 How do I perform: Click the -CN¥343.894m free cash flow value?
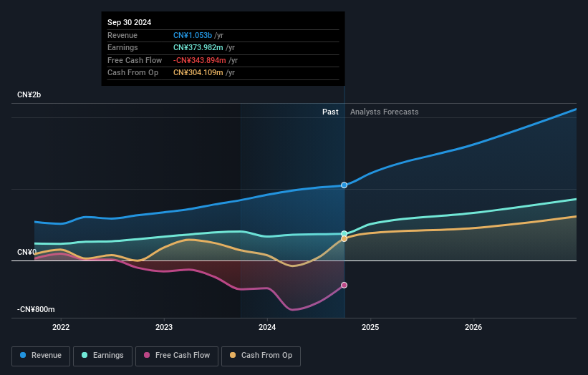point(200,60)
